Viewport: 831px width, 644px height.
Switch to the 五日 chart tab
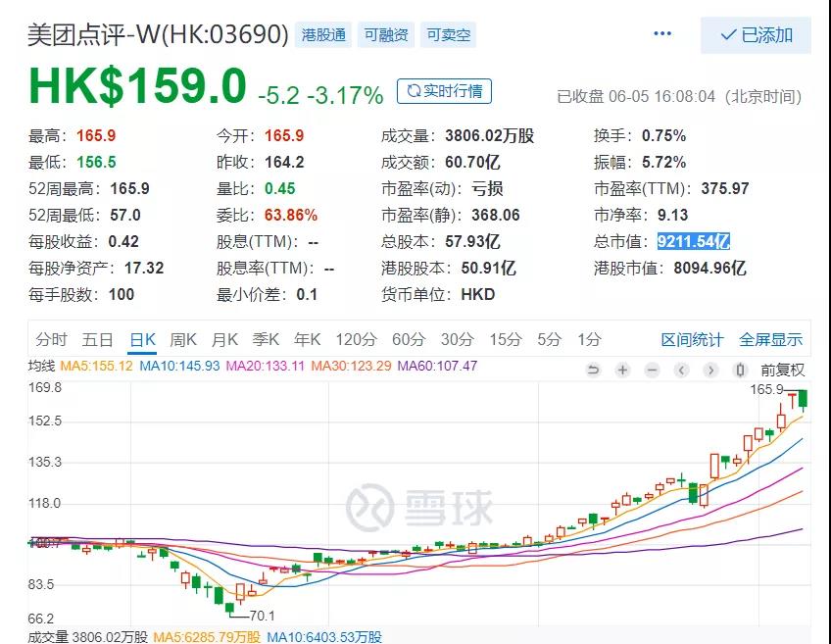click(x=98, y=339)
